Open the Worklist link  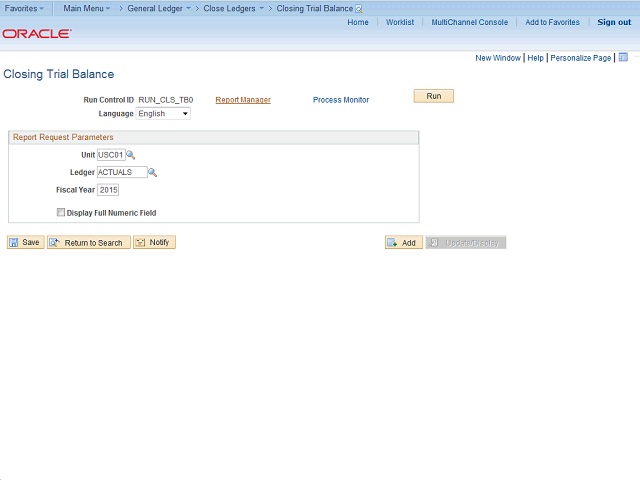400,22
